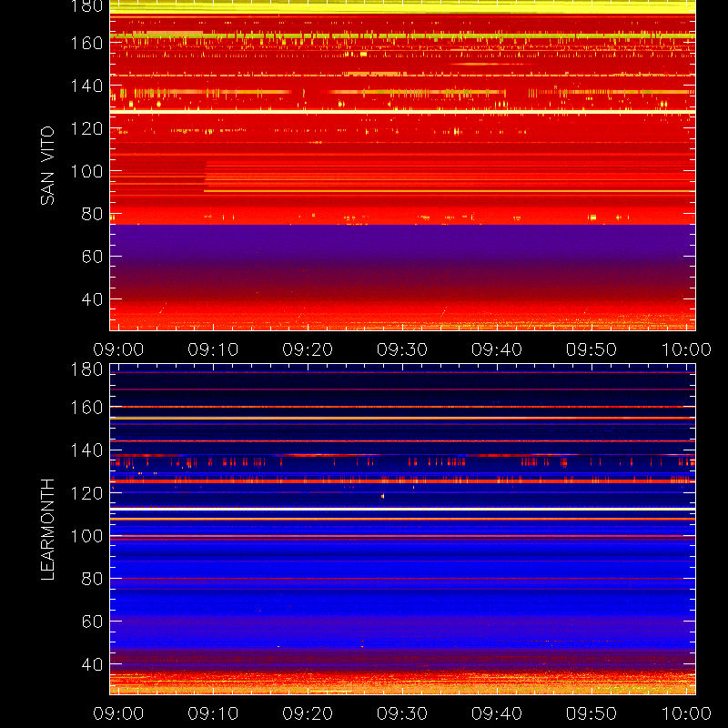Viewport: 728px width, 728px height.
Task: Pick the 160 tick label on Learmonth axis
Action: tap(86, 408)
